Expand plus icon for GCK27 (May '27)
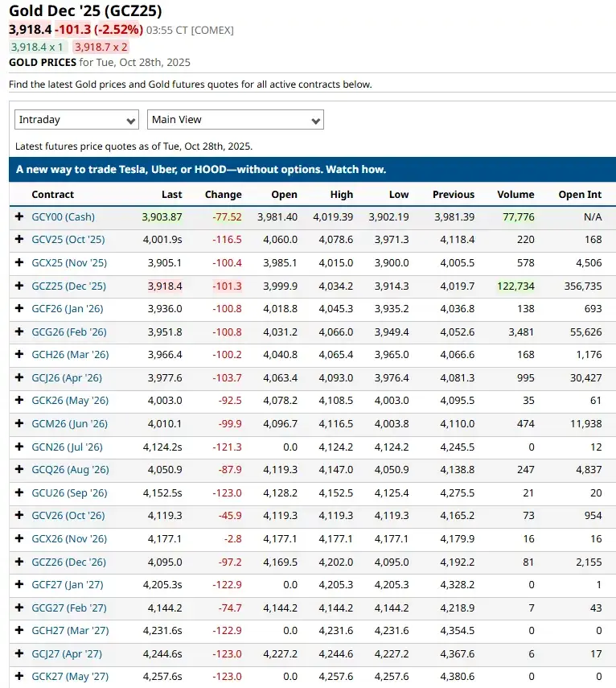This screenshot has width=616, height=688. tap(19, 676)
